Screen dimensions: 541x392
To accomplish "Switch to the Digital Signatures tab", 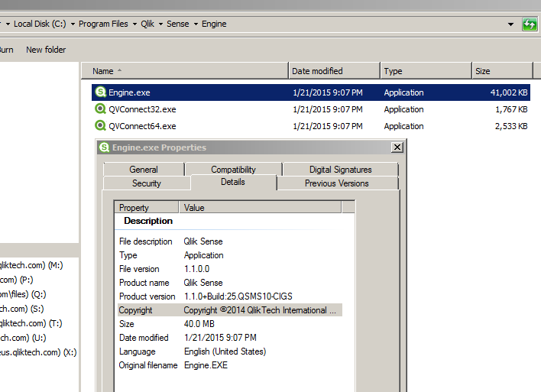I will 340,170.
